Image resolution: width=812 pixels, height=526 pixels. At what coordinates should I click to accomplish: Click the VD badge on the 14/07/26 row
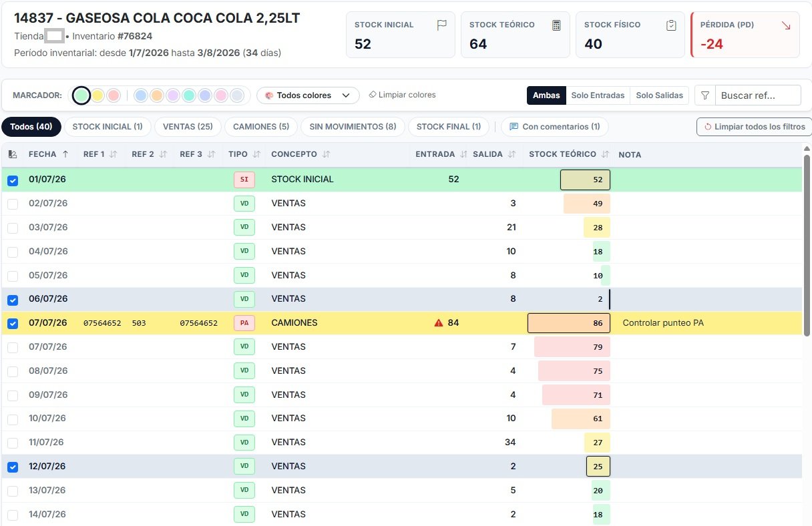click(244, 515)
